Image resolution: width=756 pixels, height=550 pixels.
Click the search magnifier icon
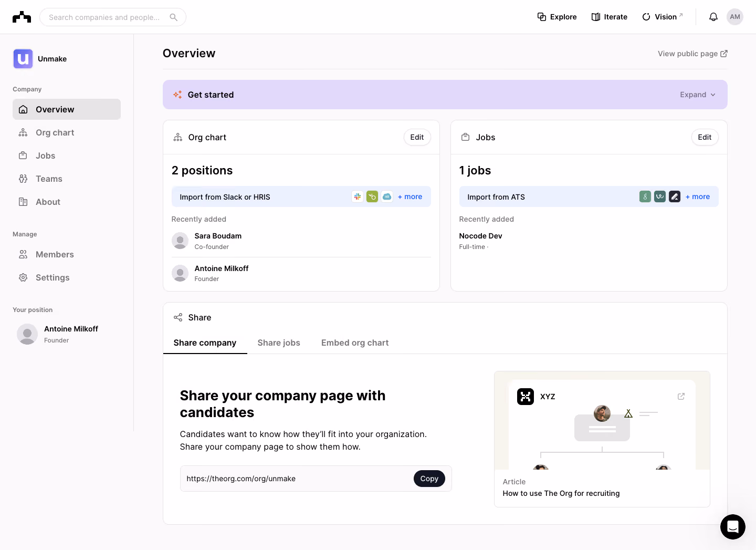click(x=173, y=17)
